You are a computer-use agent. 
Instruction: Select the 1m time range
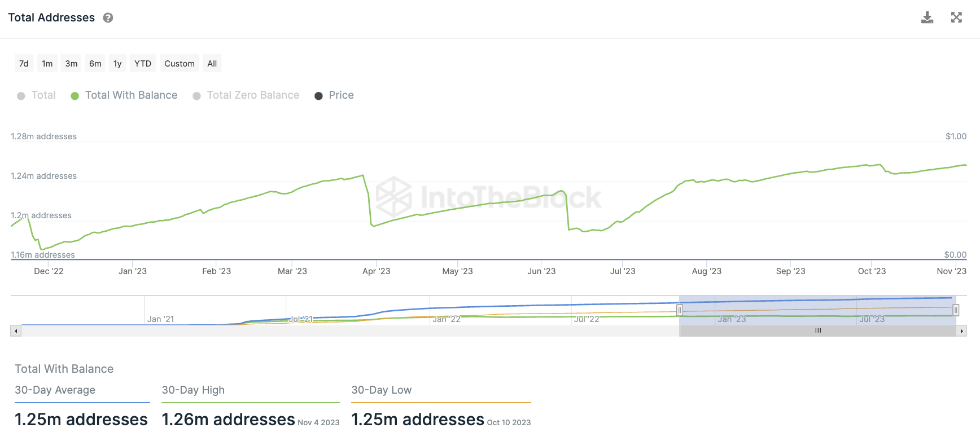47,64
